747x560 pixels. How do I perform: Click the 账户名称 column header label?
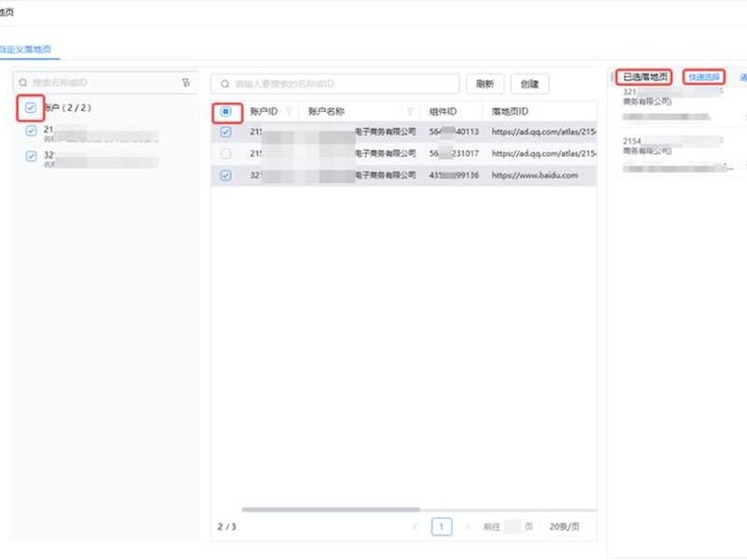click(326, 111)
